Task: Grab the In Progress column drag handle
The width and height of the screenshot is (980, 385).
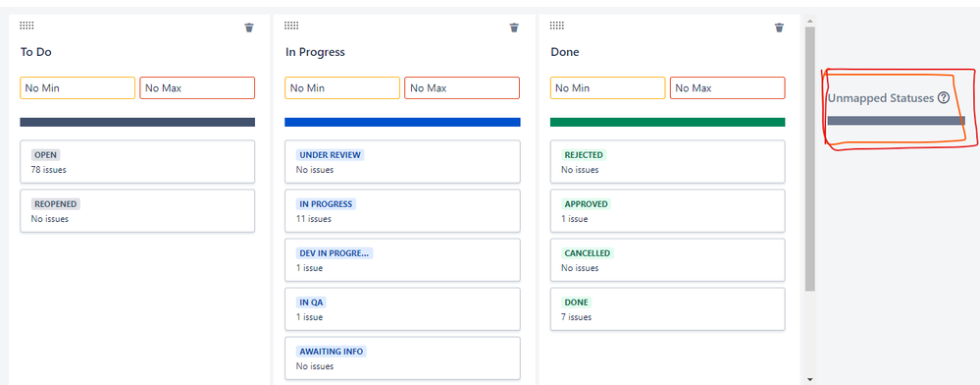Action: (x=291, y=25)
